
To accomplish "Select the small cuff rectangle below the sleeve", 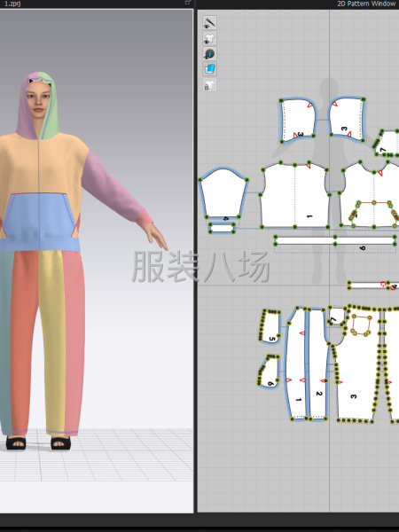I will coord(222,228).
